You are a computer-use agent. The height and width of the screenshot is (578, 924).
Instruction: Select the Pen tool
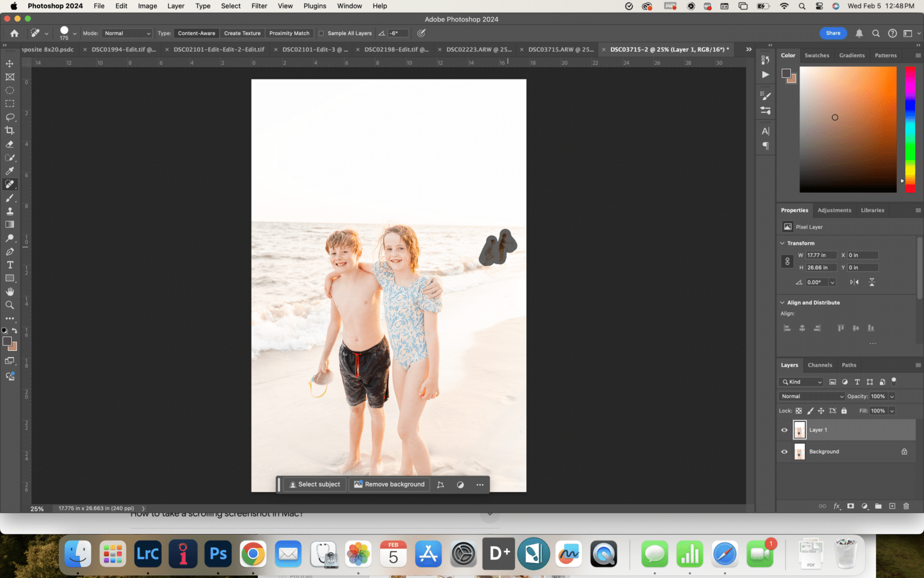10,252
